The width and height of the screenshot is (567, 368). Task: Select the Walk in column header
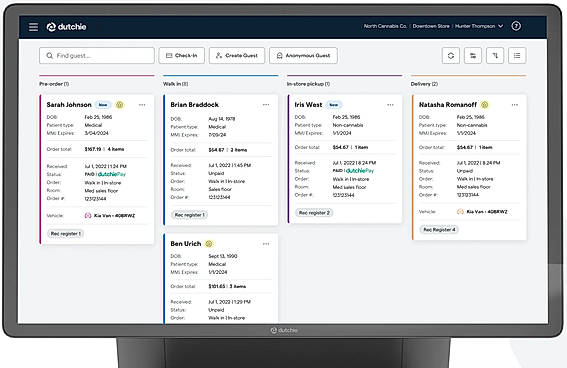[x=176, y=84]
